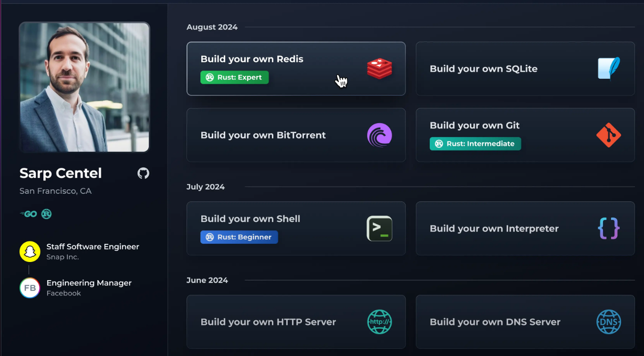Image resolution: width=644 pixels, height=356 pixels.
Task: Select the Rust: Beginner badge
Action: pyautogui.click(x=239, y=237)
